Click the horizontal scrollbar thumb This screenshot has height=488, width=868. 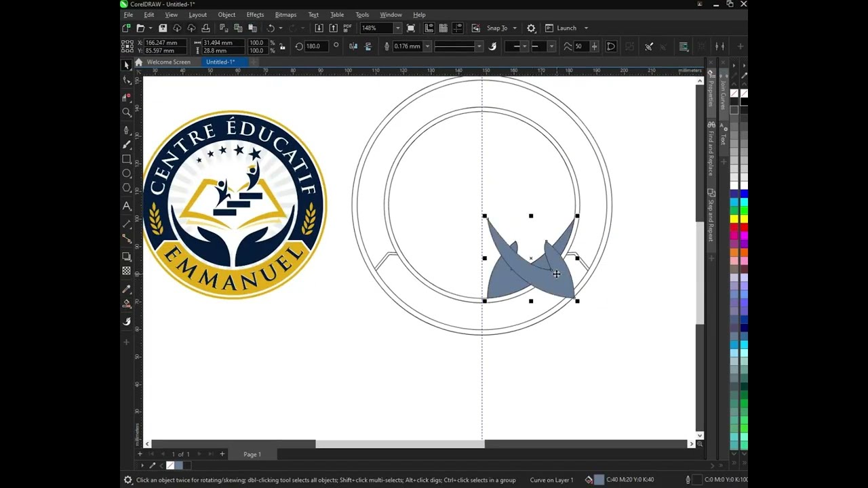pos(400,444)
